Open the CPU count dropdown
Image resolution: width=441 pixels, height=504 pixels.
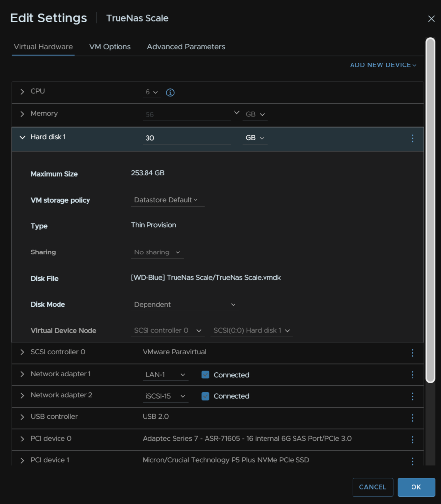coord(151,92)
